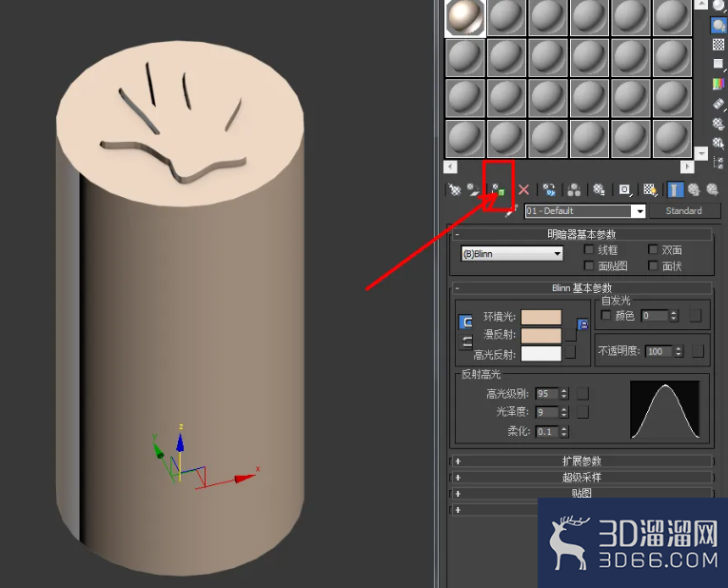The image size is (728, 588).
Task: Click the 光泽度 value field
Action: click(547, 412)
